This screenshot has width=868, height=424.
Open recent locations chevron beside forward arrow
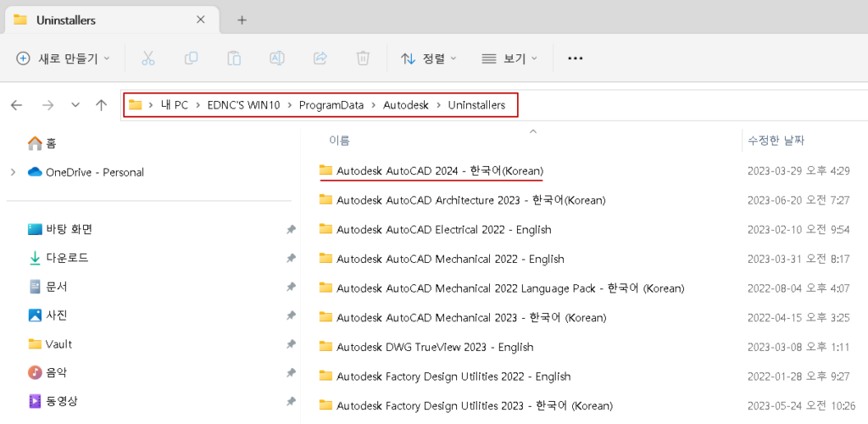click(75, 105)
